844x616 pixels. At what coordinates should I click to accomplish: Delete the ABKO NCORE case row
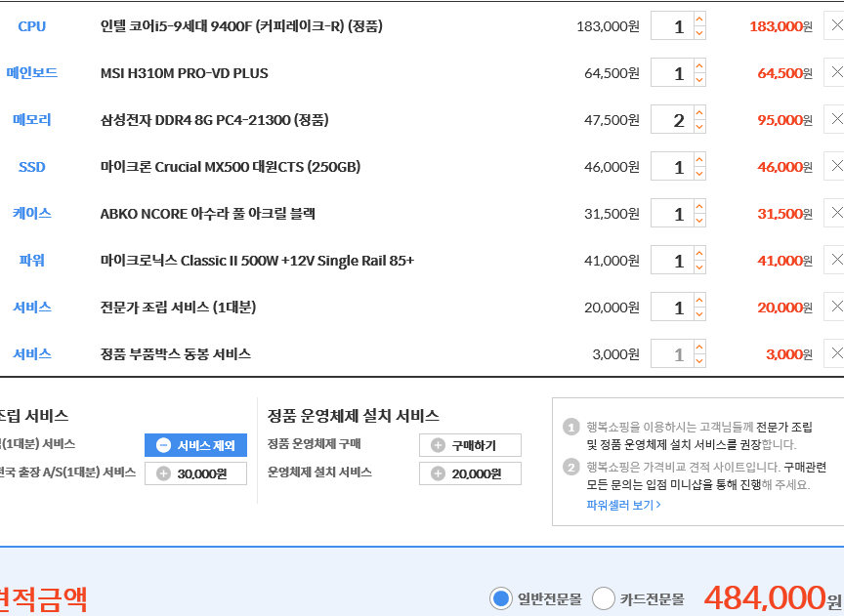click(835, 213)
